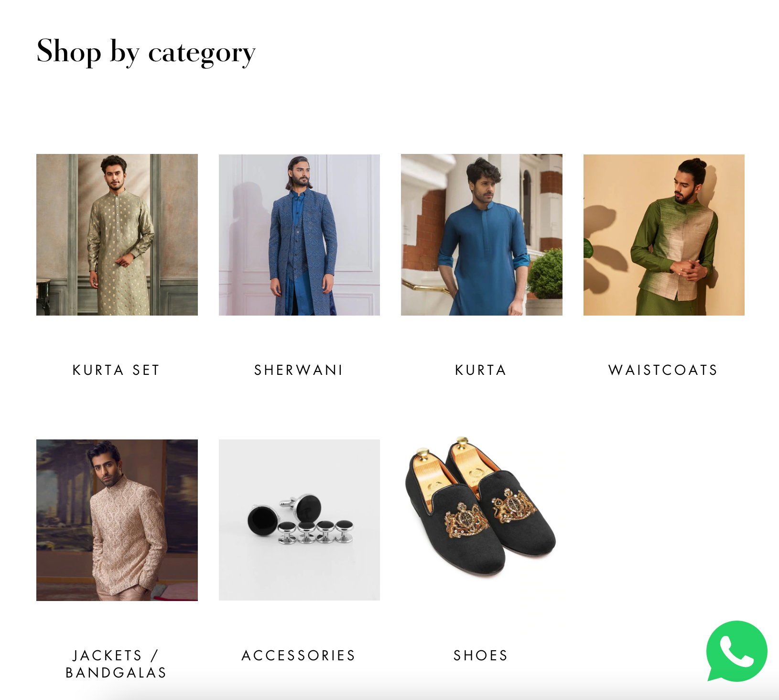Screen dimensions: 779x700
Task: Go to WAISTCOATS category link
Action: [663, 370]
